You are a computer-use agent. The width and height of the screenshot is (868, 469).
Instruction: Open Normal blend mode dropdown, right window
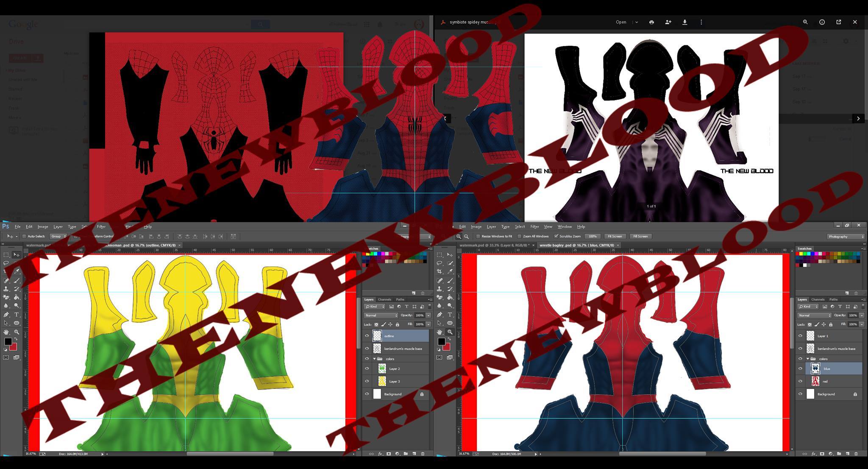[814, 315]
